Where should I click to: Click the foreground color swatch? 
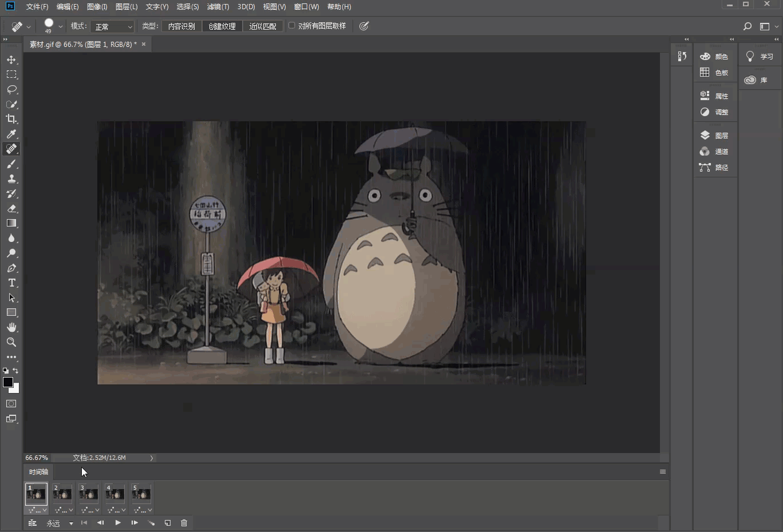click(7, 382)
